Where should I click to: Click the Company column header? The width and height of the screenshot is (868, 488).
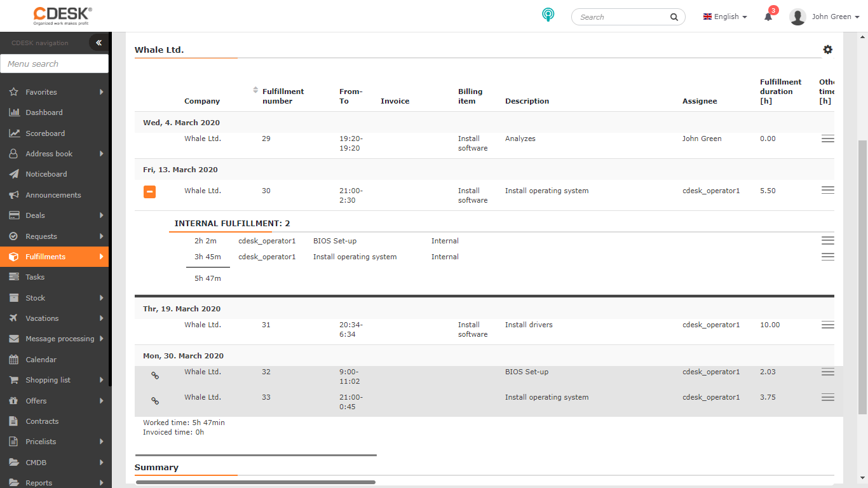(x=202, y=101)
